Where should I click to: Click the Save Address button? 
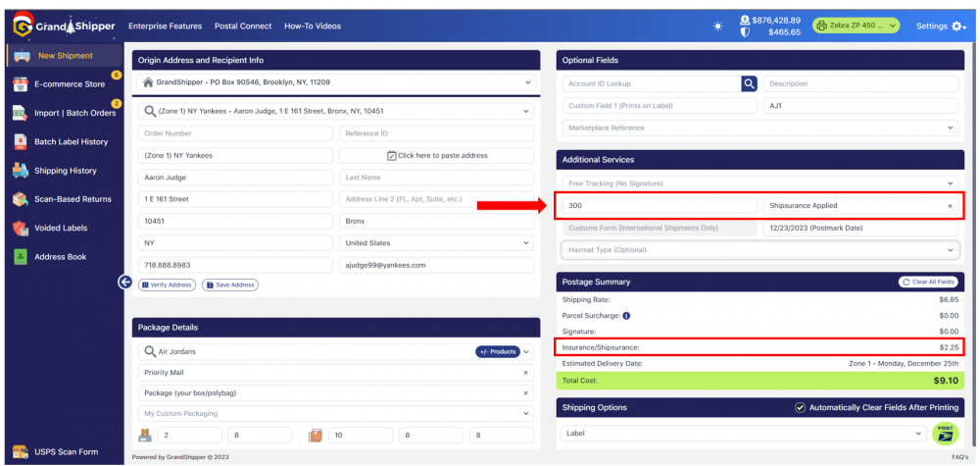(x=229, y=285)
